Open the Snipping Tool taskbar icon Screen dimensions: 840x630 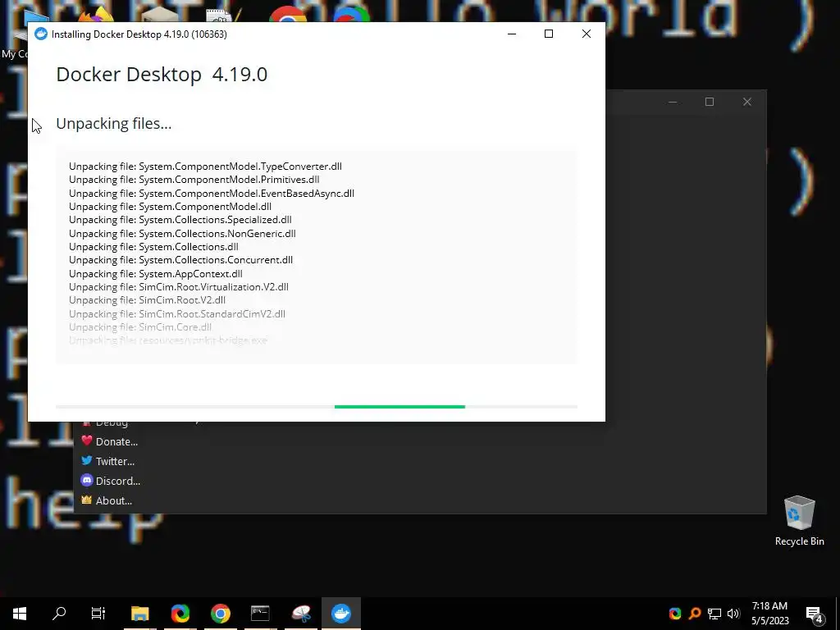click(x=301, y=614)
